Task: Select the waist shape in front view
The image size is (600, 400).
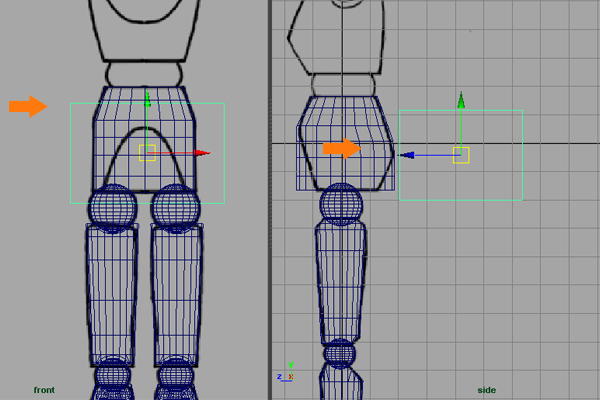Action: 144,74
